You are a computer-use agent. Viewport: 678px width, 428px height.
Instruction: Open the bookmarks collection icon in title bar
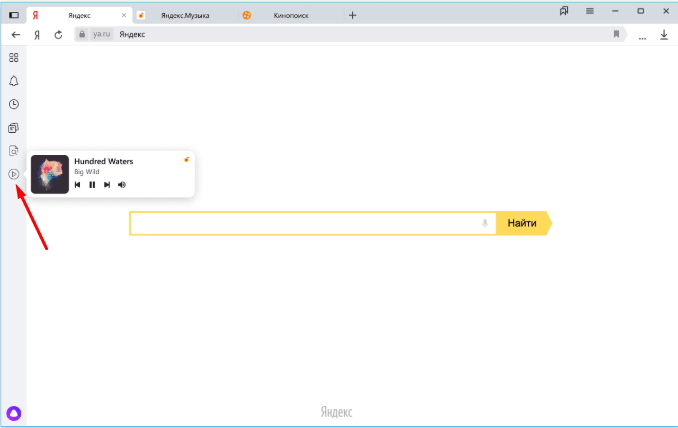(564, 11)
